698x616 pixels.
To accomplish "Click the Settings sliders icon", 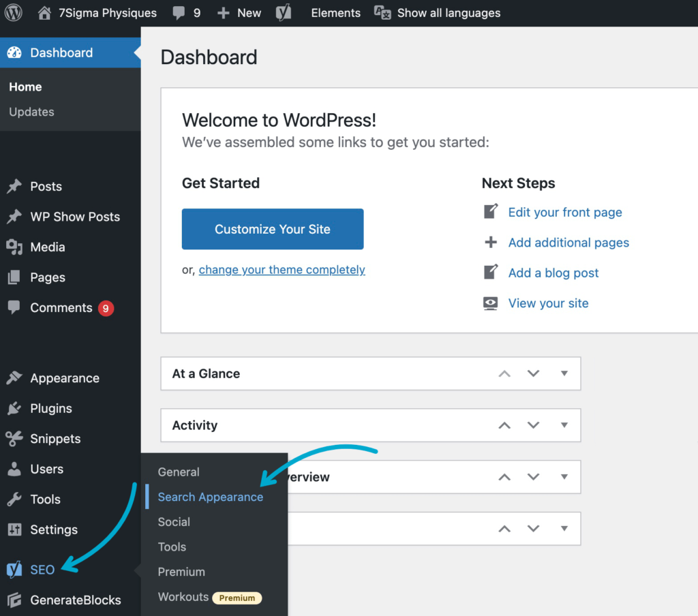I will click(x=14, y=529).
